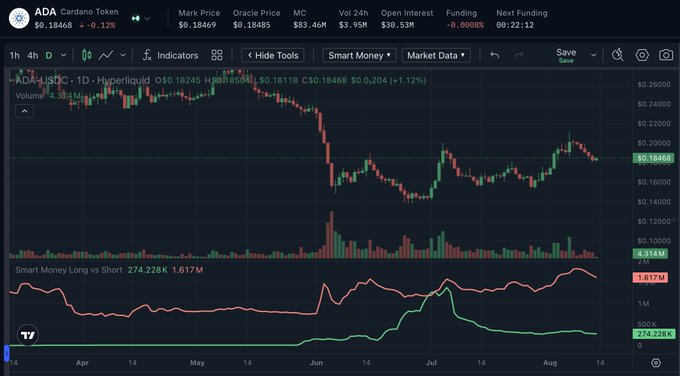This screenshot has height=376, width=680.
Task: Open the Smart Money dropdown
Action: pos(359,56)
